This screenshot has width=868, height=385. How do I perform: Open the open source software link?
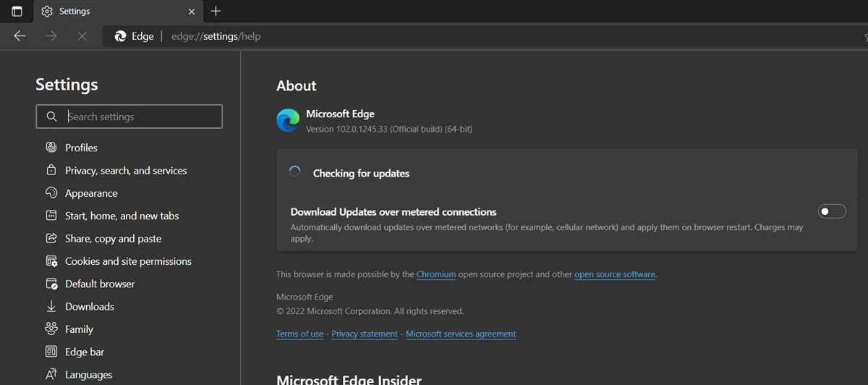tap(615, 275)
